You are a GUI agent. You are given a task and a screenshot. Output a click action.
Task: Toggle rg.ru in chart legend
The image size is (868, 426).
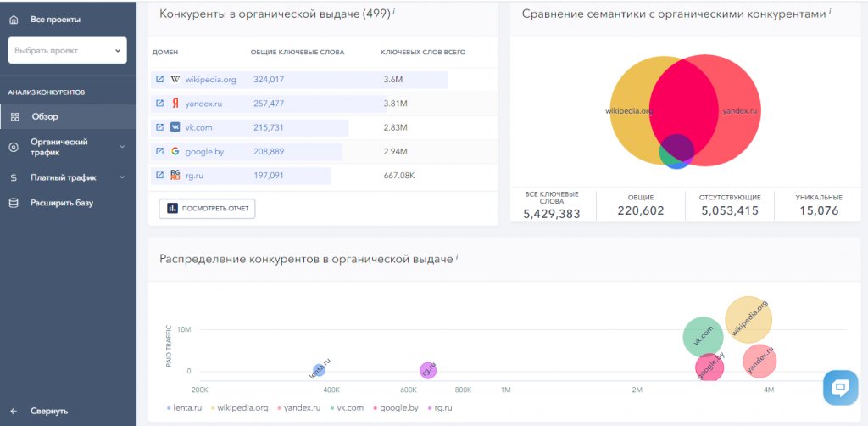pyautogui.click(x=440, y=407)
